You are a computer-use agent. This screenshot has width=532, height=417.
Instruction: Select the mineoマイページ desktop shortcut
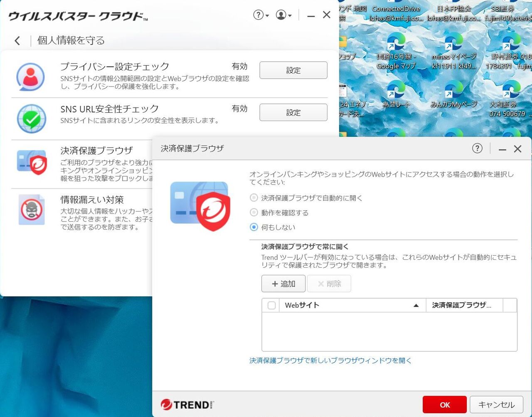coord(454,52)
